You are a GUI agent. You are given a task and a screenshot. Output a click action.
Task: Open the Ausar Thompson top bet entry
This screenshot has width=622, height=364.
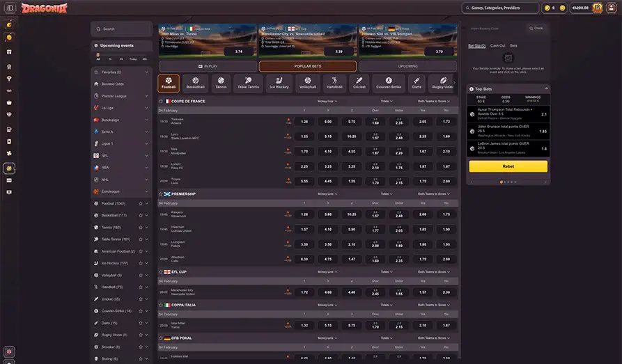pos(508,114)
